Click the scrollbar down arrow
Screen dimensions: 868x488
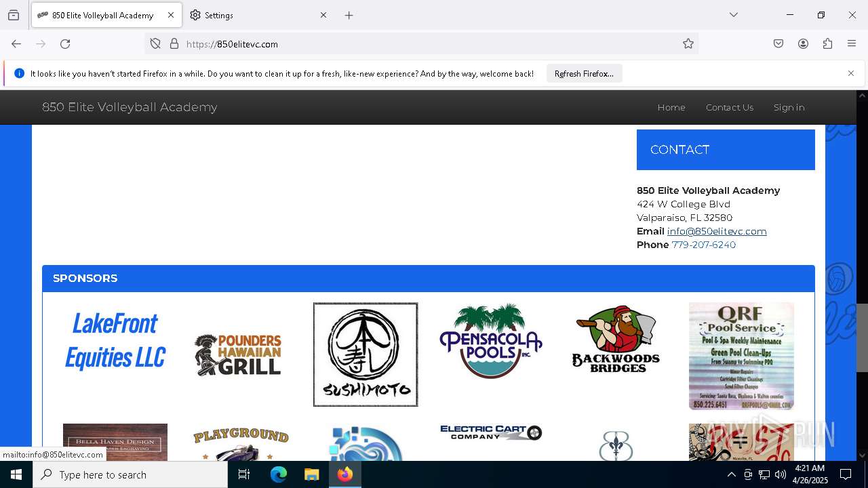[862, 455]
